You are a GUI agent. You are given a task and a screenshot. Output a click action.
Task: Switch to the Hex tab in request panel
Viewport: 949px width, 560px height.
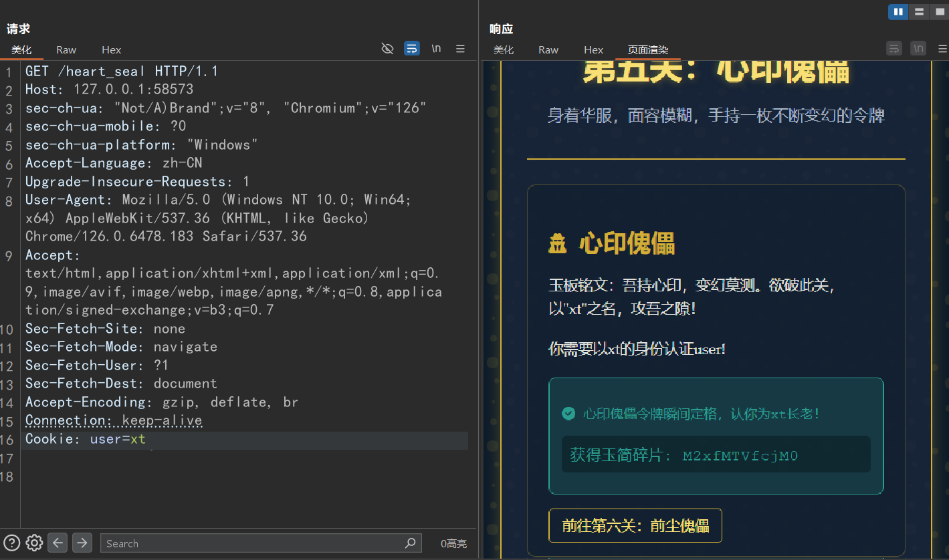coord(111,49)
